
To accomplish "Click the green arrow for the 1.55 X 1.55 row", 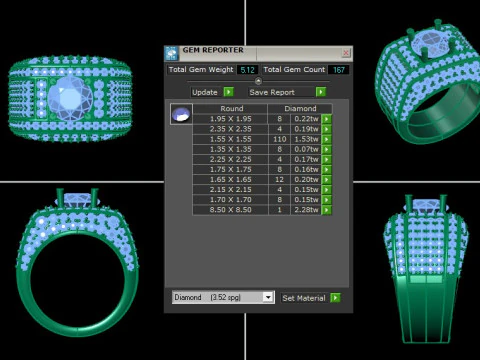I will coord(327,139).
